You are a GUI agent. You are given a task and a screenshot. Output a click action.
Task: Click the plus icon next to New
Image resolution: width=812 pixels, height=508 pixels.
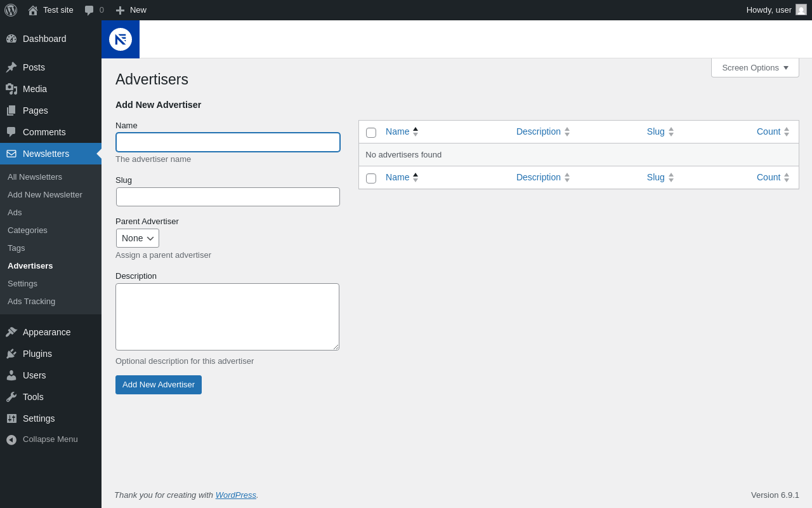pos(120,10)
